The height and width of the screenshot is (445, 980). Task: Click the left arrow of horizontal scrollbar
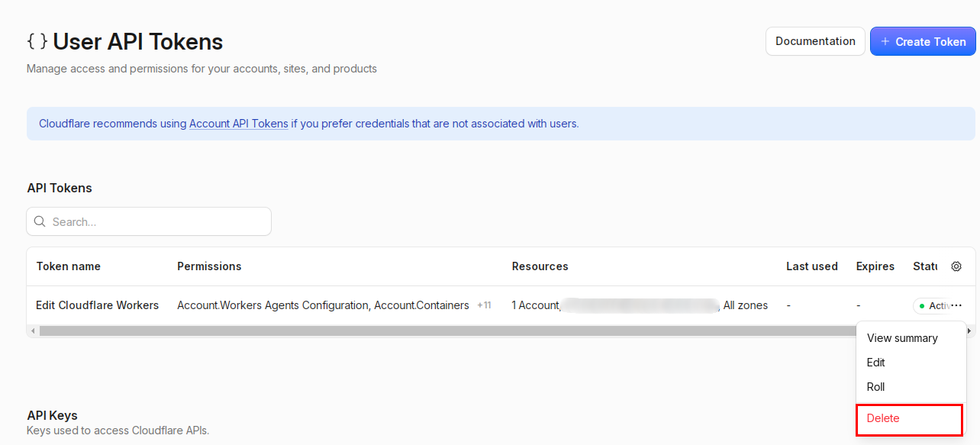coord(31,331)
